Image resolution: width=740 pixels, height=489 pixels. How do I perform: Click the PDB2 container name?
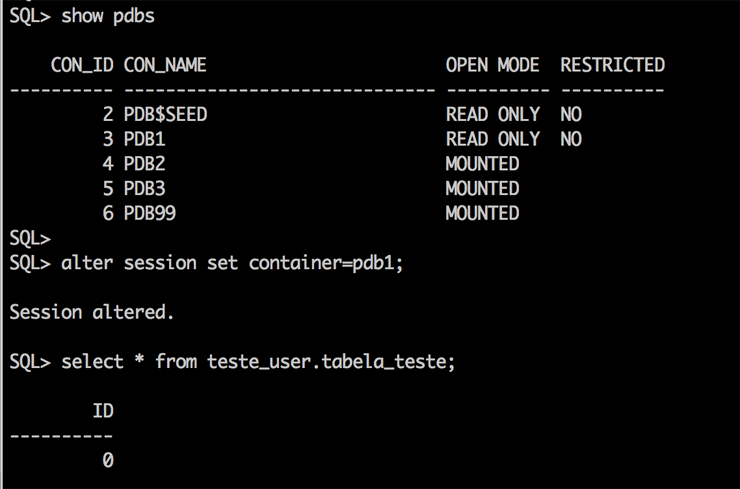pos(146,163)
